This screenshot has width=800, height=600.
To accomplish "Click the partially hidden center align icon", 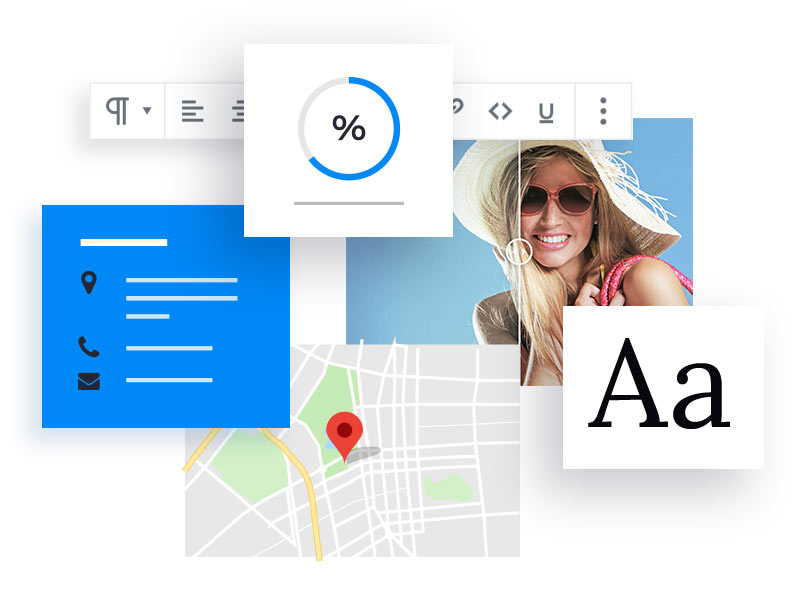I will [239, 111].
